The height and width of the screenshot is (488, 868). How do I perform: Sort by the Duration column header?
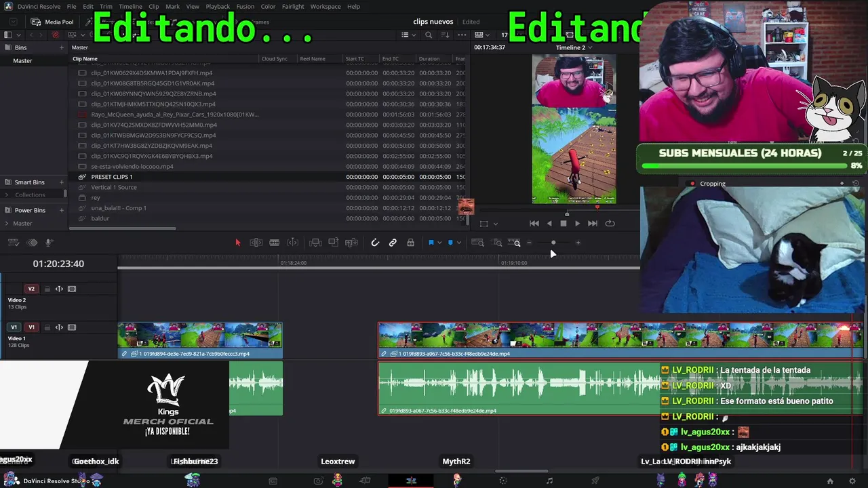point(429,59)
